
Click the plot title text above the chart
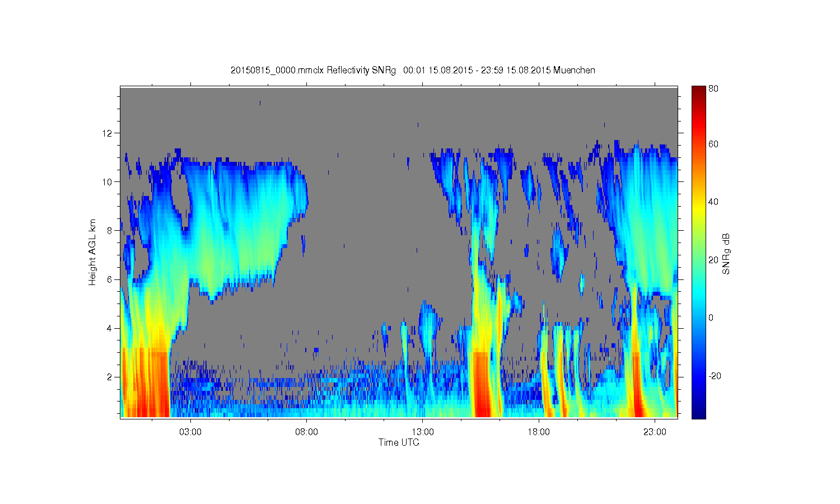coord(413,70)
